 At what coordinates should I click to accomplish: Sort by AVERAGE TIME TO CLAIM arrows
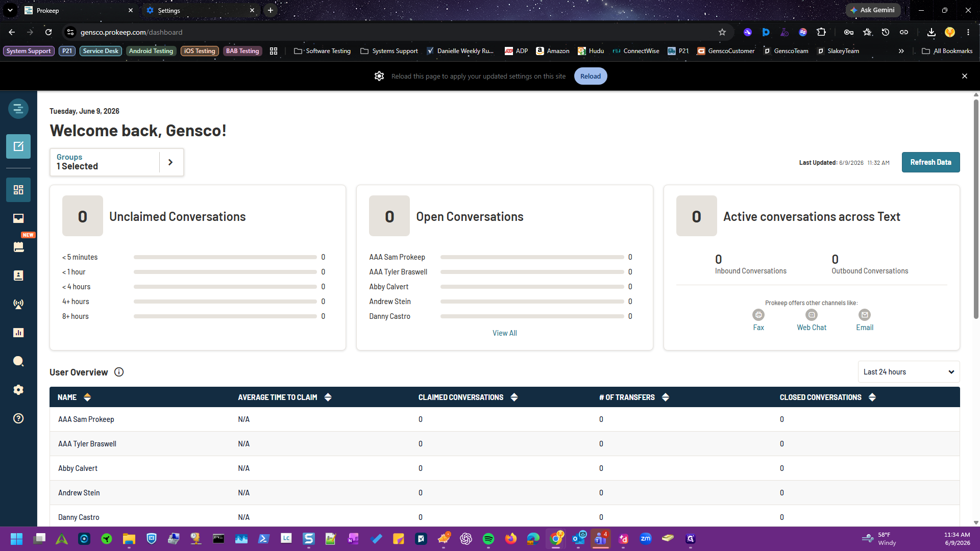pyautogui.click(x=328, y=397)
